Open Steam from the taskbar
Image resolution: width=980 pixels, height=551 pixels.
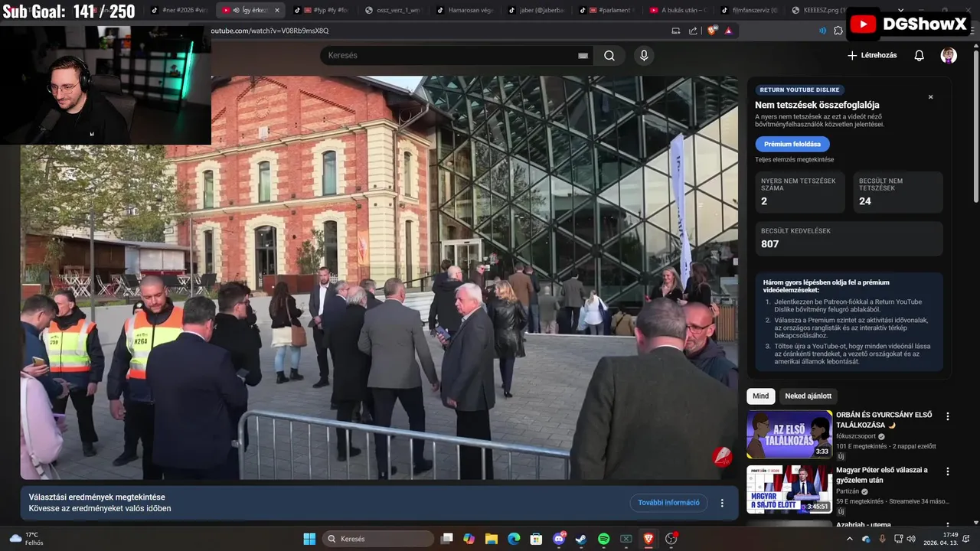pyautogui.click(x=581, y=539)
